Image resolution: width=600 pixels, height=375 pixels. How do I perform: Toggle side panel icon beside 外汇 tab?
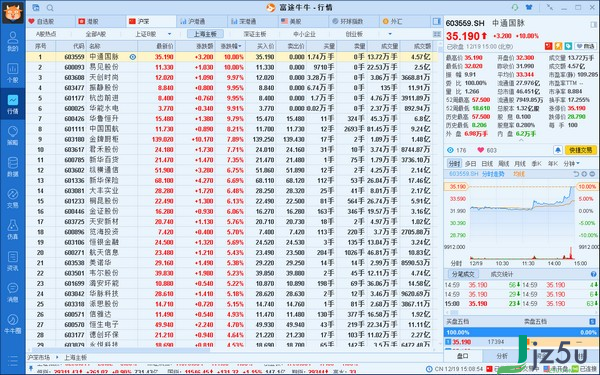click(x=436, y=21)
